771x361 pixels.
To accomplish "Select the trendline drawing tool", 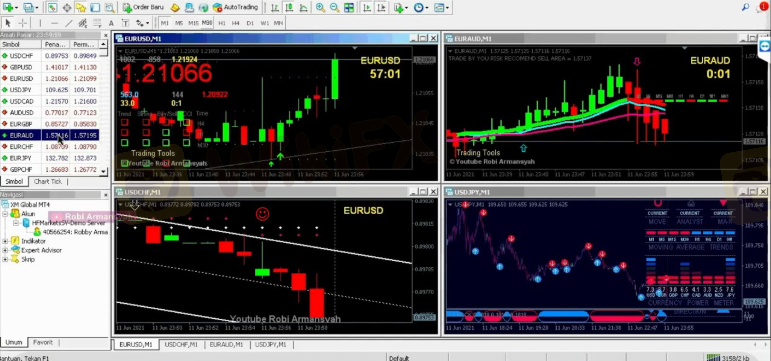I will click(x=69, y=23).
